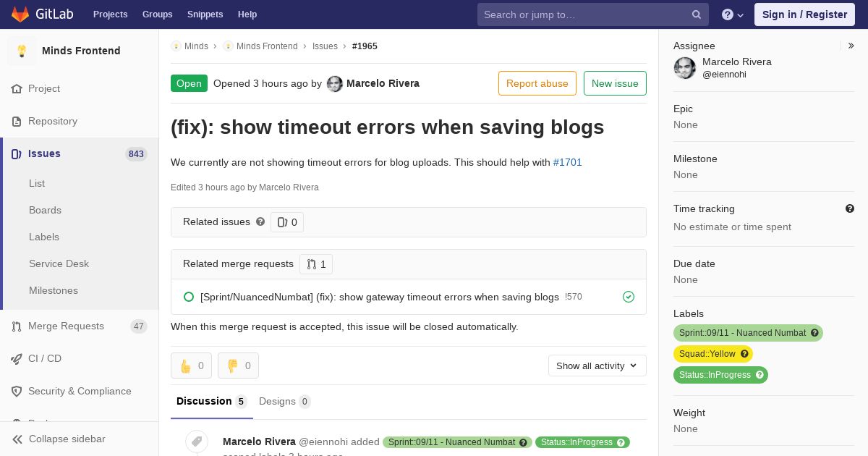
Task: Open the Help question mark menu
Action: [733, 14]
